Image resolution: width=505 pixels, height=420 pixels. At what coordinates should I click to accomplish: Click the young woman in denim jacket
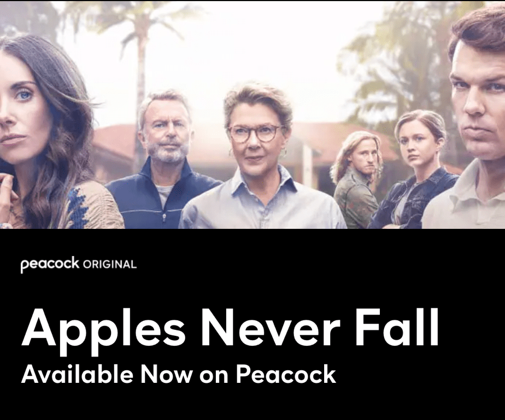[415, 170]
